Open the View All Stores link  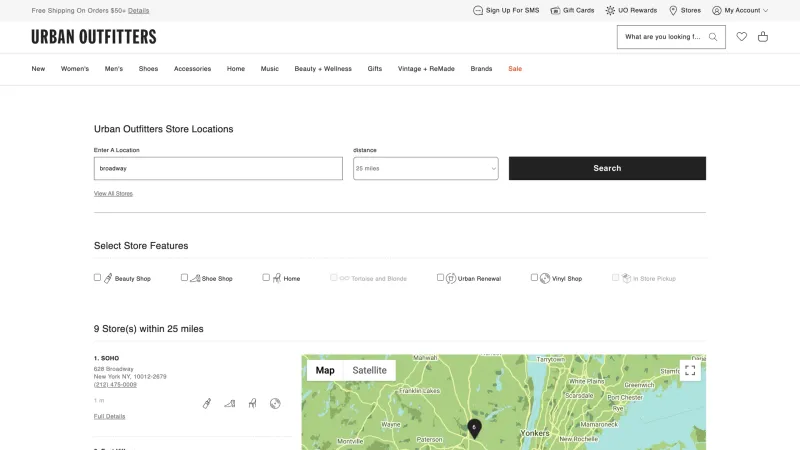coord(113,194)
